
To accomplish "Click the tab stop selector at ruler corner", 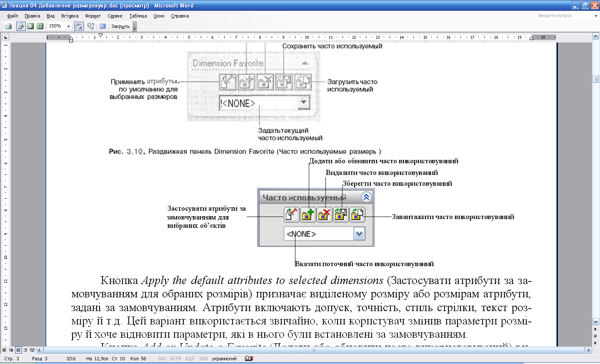I will 5,37.
